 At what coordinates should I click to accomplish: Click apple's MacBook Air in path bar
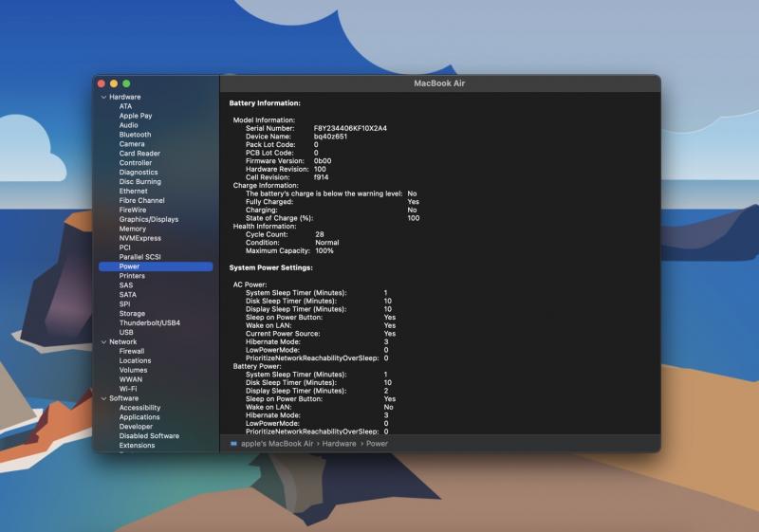[277, 444]
